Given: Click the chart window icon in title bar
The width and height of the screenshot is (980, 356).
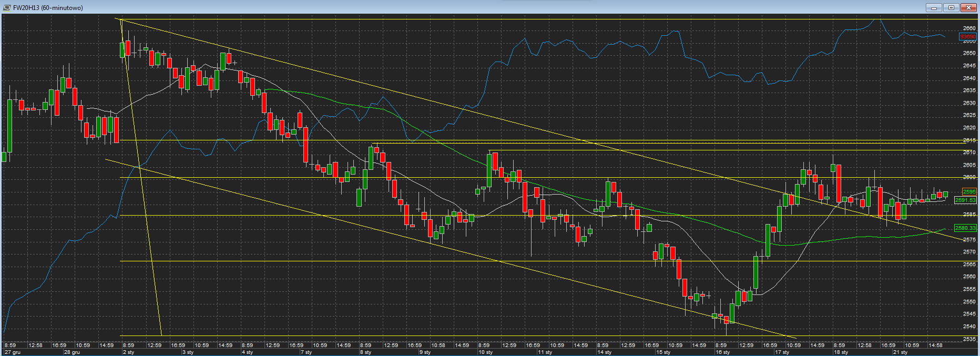Looking at the screenshot, I should [x=7, y=7].
